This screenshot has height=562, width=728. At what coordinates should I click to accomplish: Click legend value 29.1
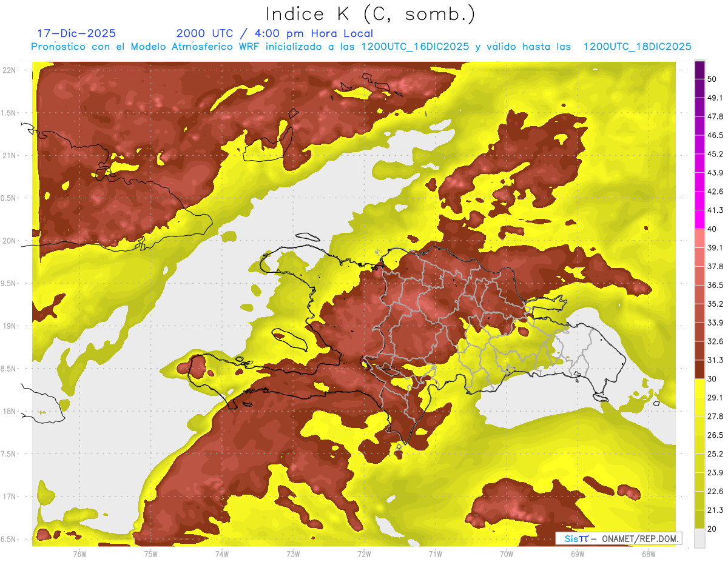pos(715,398)
